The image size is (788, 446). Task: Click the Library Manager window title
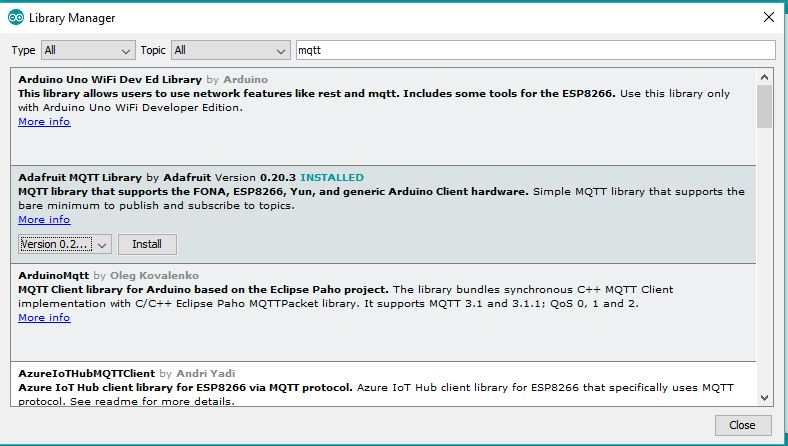click(x=72, y=18)
